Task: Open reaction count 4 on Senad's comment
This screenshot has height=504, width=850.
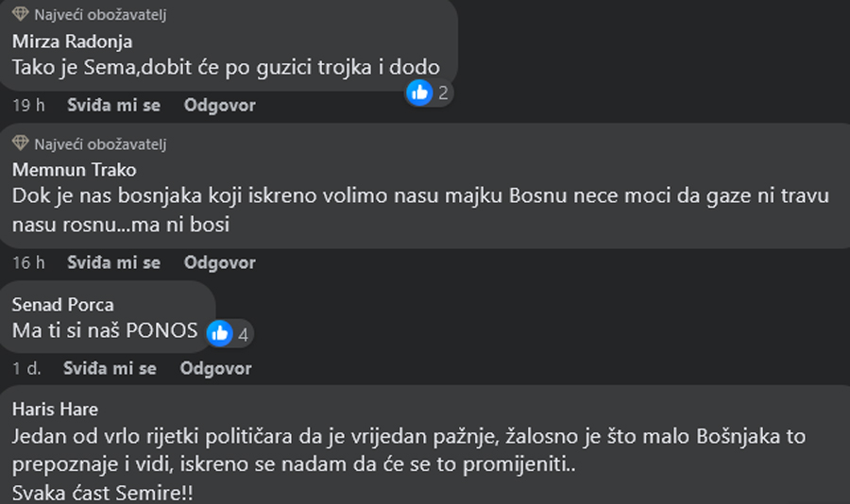Action: (244, 334)
